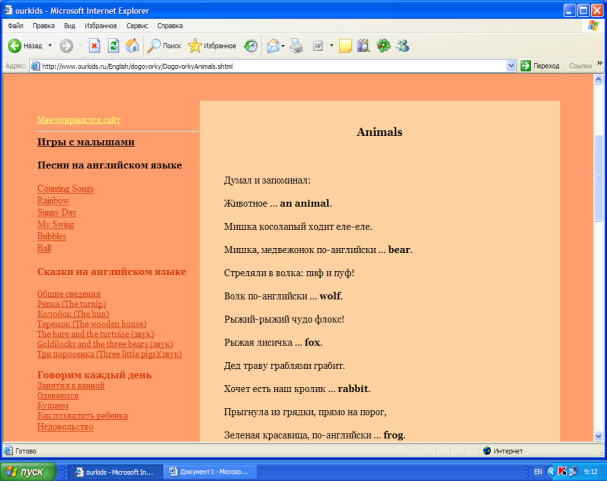Open Репка (The turnip) link
This screenshot has height=481, width=607.
click(x=72, y=304)
